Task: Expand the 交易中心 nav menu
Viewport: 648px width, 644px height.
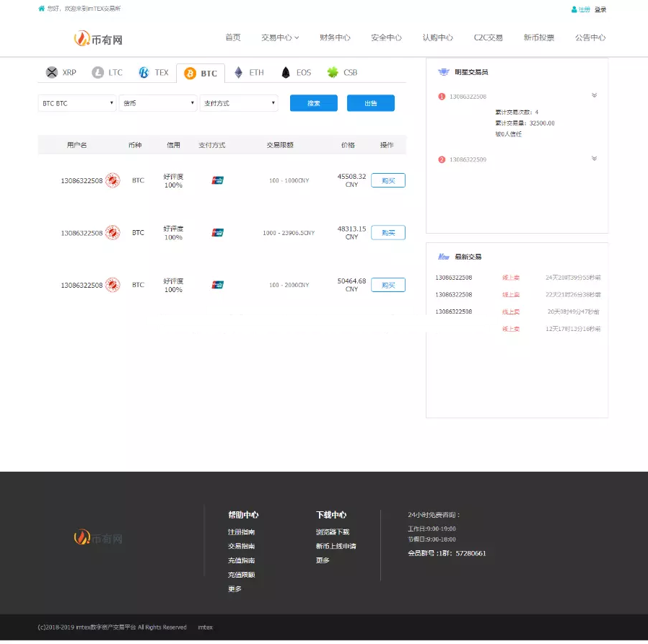Action: pyautogui.click(x=280, y=38)
